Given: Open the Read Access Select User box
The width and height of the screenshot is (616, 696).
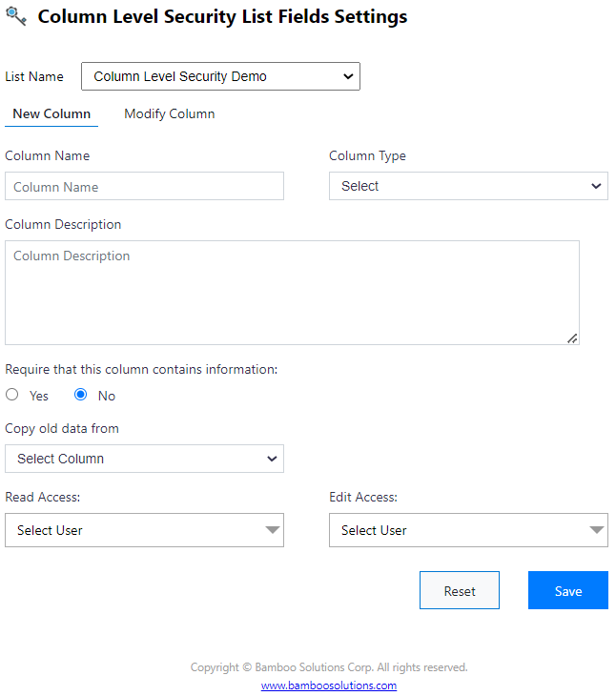Looking at the screenshot, I should pyautogui.click(x=133, y=530).
